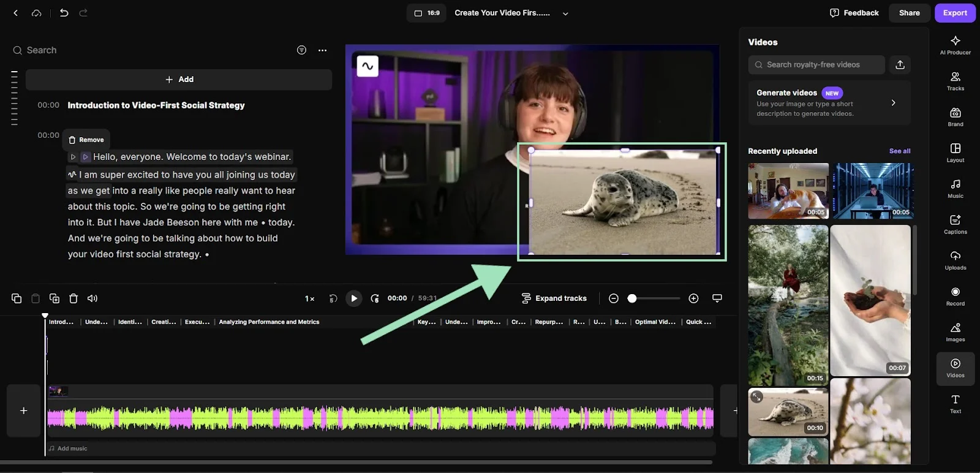Open the project title dropdown chevron
The width and height of the screenshot is (980, 473).
point(565,13)
